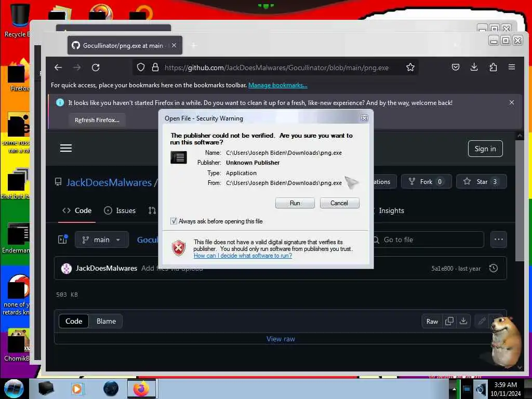This screenshot has height=399, width=532.
Task: Open Firefox downloads panel
Action: (x=474, y=67)
